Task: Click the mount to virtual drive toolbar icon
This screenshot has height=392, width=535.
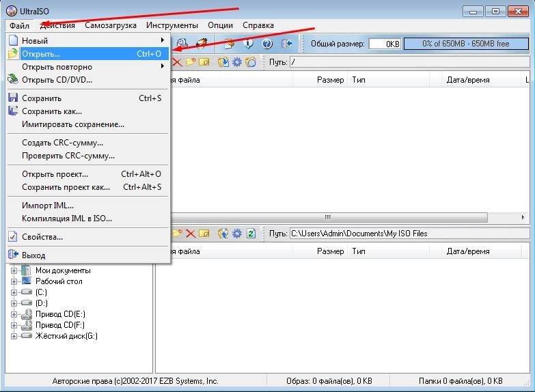Action: 182,44
